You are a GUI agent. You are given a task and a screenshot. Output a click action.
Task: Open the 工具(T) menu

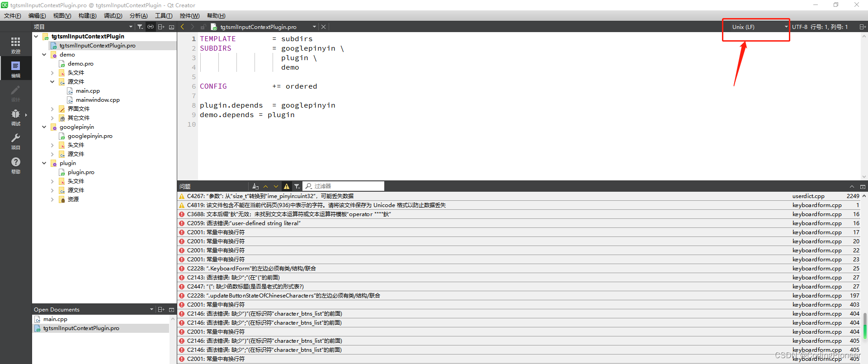[x=164, y=16]
